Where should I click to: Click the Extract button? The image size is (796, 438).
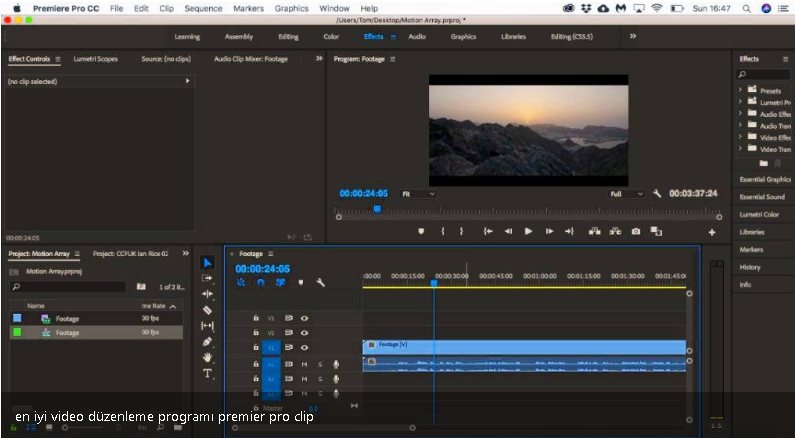coord(615,231)
